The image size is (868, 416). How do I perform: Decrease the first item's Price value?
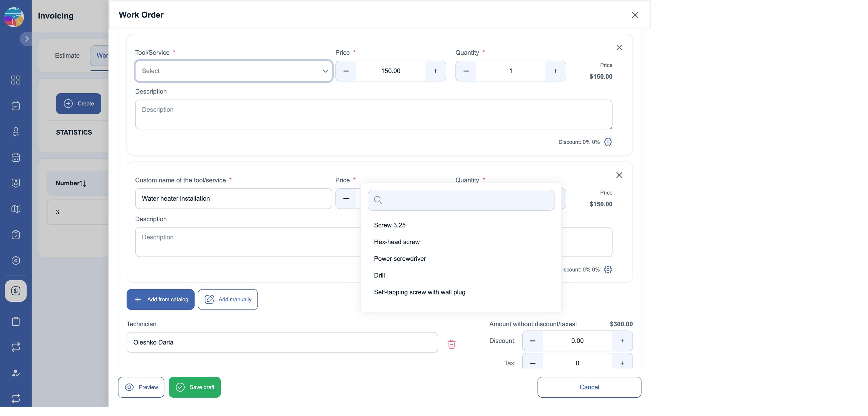346,71
